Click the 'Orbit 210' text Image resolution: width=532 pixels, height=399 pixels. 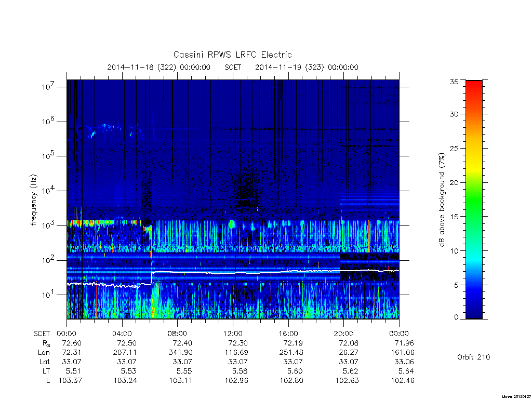tap(474, 357)
